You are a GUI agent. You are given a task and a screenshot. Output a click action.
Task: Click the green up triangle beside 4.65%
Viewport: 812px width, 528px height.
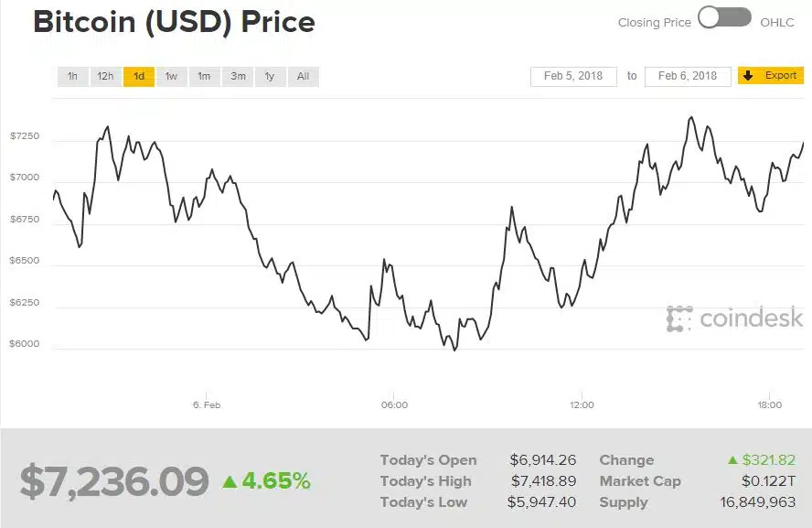(230, 482)
